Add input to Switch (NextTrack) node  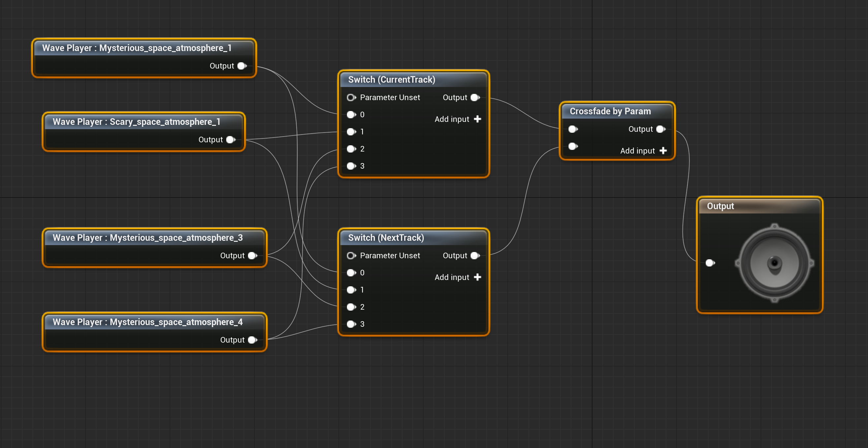pos(478,277)
